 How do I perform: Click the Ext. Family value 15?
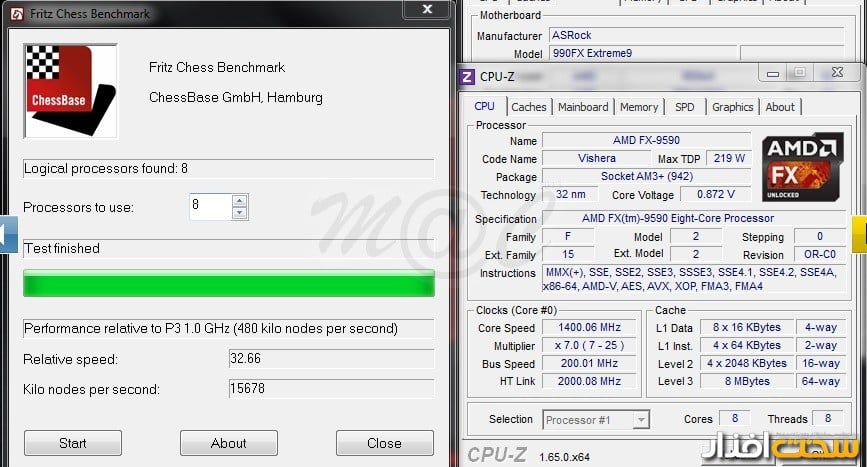568,254
